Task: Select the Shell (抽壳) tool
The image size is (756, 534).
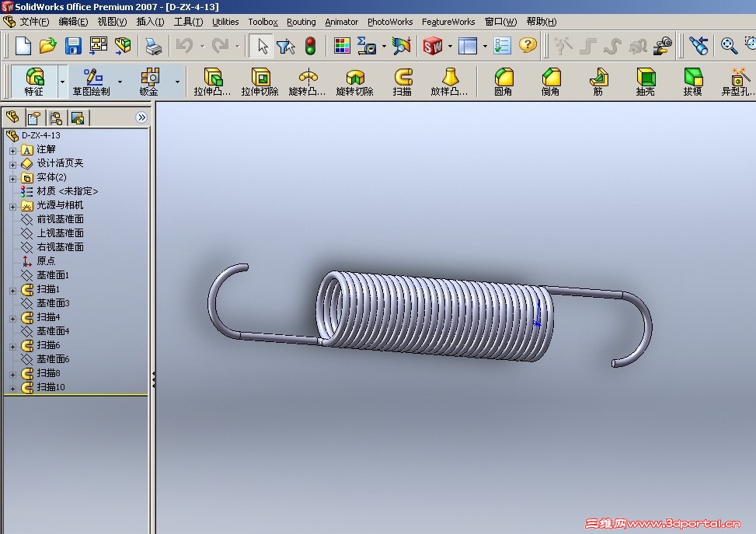Action: point(646,82)
